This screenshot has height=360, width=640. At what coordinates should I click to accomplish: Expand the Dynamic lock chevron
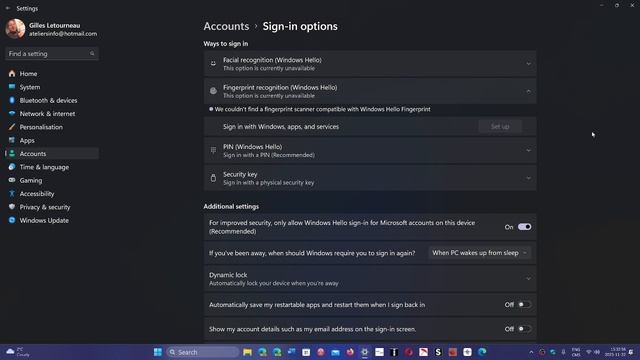529,279
